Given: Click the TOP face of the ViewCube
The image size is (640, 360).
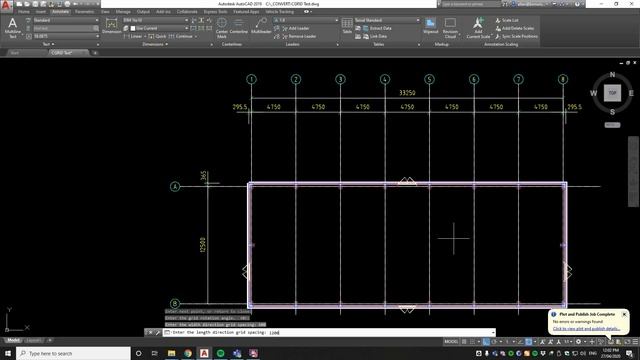Looking at the screenshot, I should pyautogui.click(x=612, y=93).
